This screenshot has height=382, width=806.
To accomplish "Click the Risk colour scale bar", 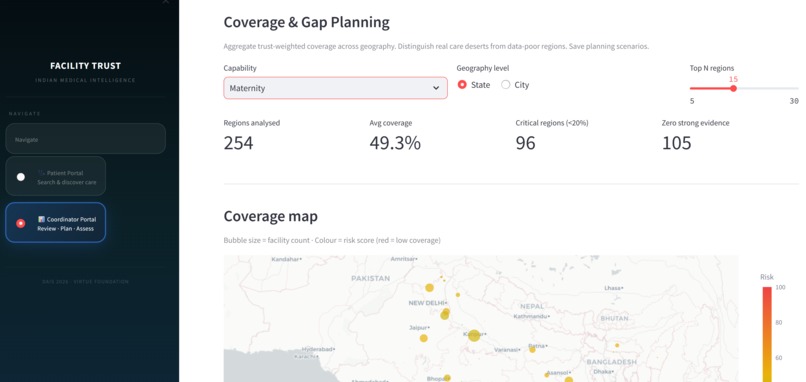I will (766, 334).
